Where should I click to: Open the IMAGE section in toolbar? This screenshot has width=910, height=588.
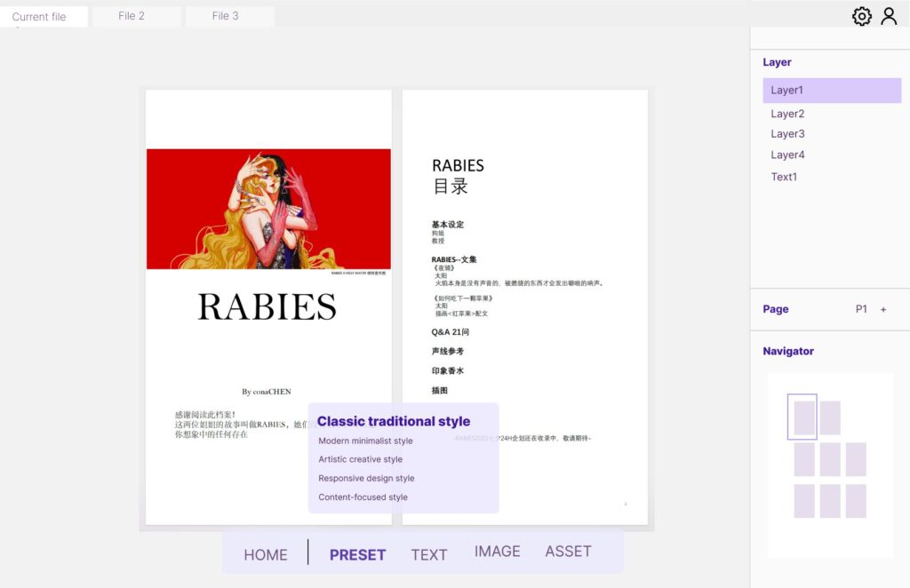click(497, 552)
